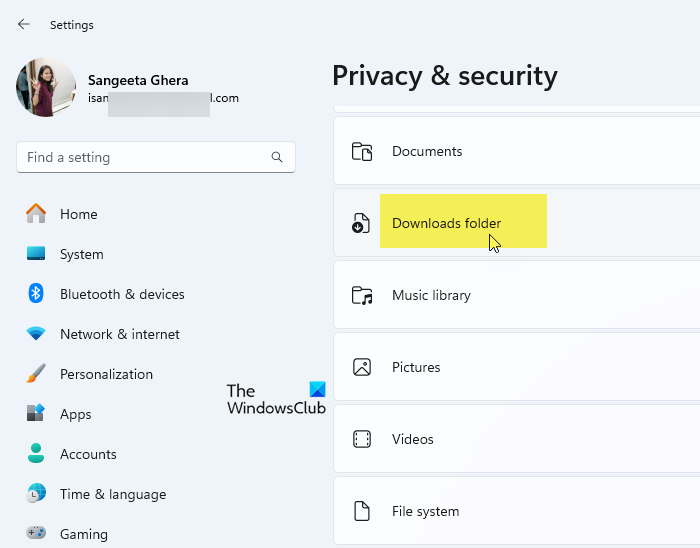
Task: Open File system access settings
Action: (x=516, y=511)
